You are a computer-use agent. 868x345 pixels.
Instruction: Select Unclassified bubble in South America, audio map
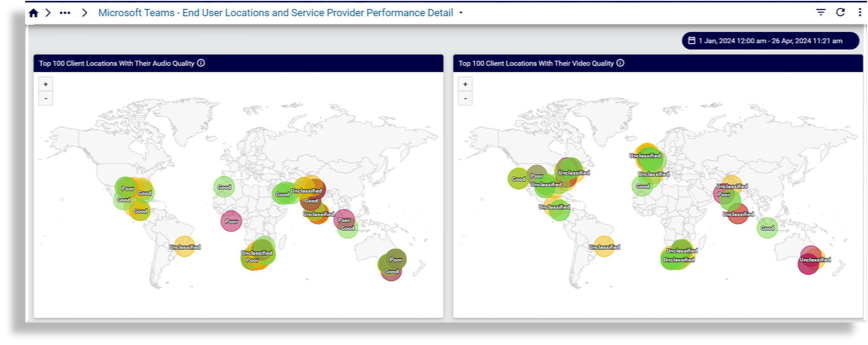pos(184,246)
